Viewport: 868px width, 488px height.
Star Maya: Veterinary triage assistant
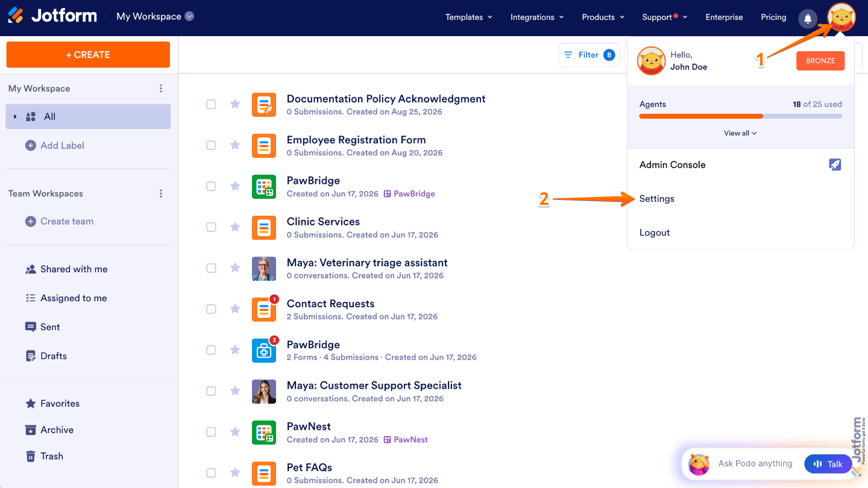(x=235, y=267)
